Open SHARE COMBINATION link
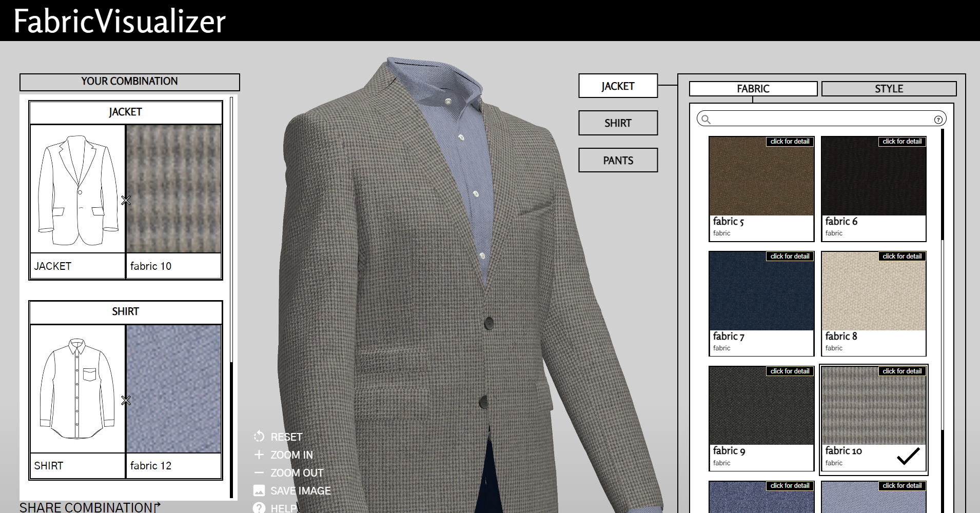Viewport: 980px width, 513px height. 86,507
